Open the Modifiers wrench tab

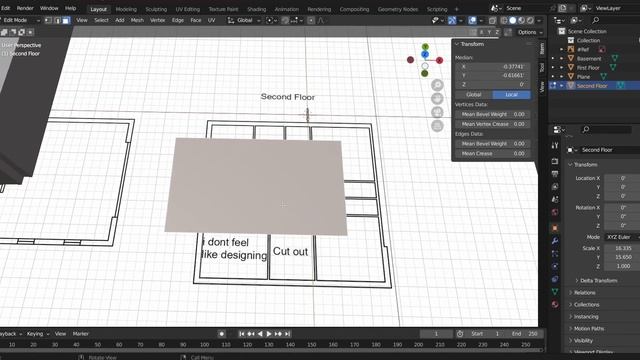point(555,241)
